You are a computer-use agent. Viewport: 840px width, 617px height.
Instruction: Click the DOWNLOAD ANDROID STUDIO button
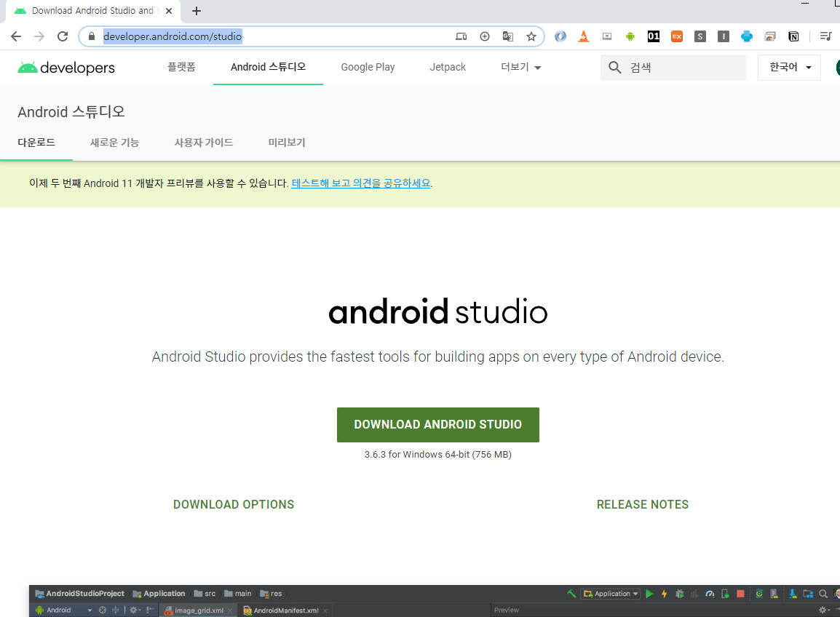point(437,425)
